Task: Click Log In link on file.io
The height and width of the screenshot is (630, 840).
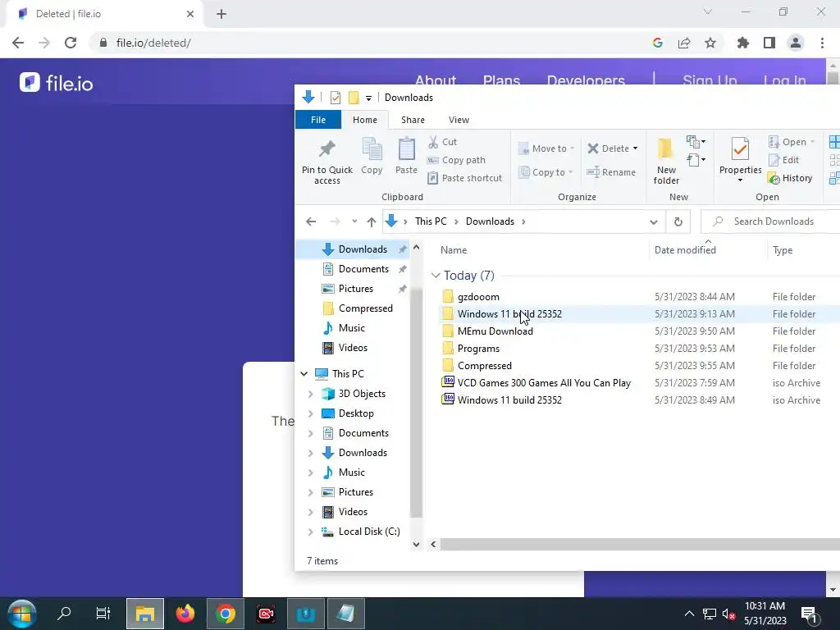Action: [784, 80]
